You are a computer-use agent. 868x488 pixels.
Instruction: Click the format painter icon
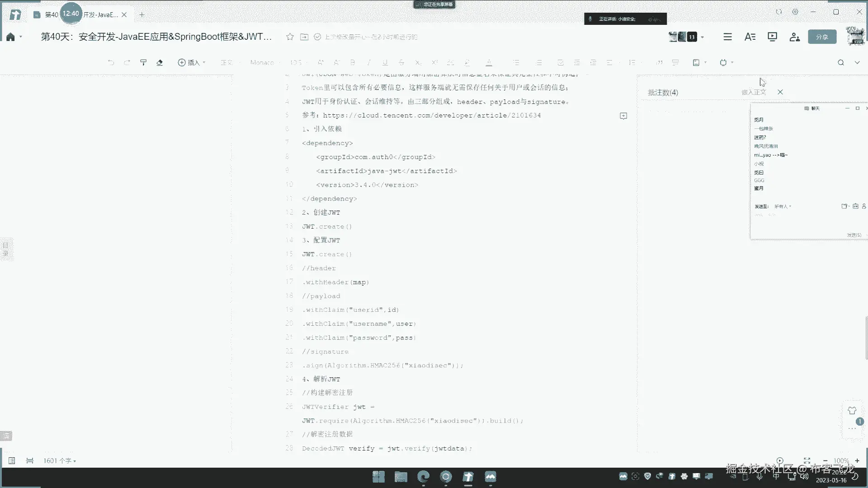(143, 62)
